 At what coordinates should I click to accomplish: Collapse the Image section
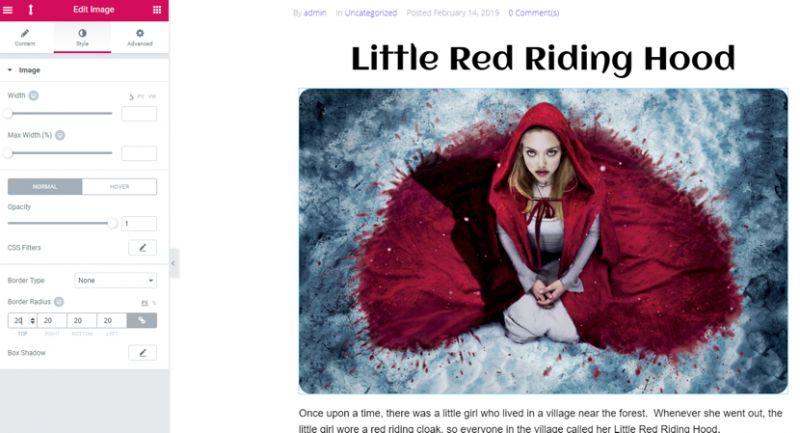(24, 70)
